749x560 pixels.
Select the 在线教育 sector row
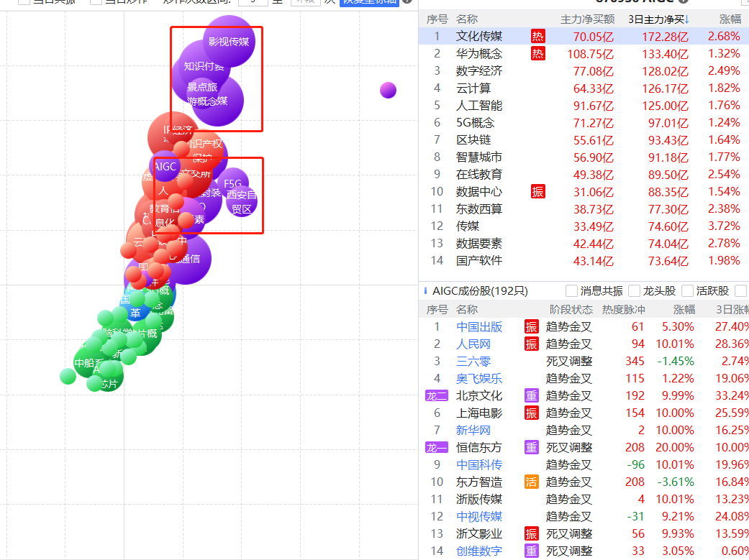click(584, 174)
